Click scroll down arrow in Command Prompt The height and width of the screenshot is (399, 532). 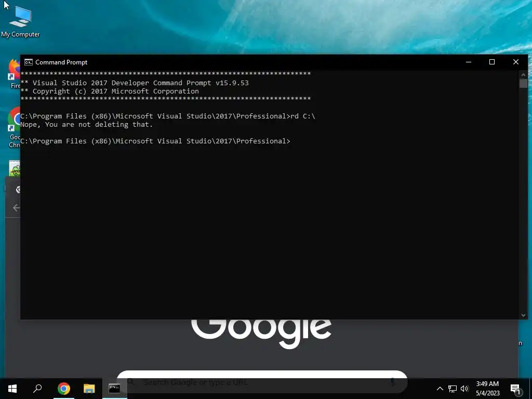[x=523, y=315]
